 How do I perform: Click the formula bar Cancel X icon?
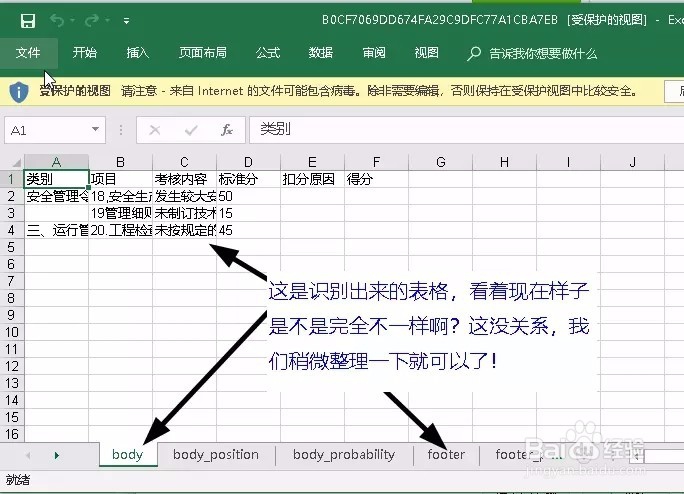pos(155,130)
